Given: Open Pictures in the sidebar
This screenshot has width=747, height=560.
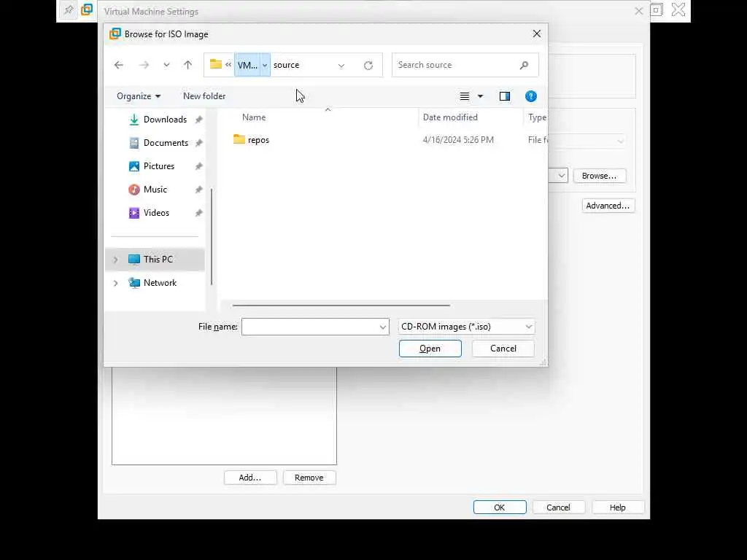Looking at the screenshot, I should click(158, 166).
